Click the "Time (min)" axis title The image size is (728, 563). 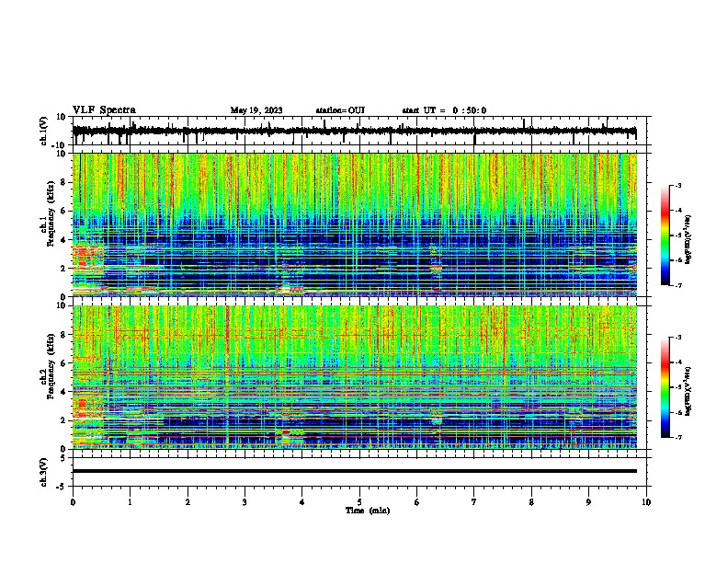(368, 511)
